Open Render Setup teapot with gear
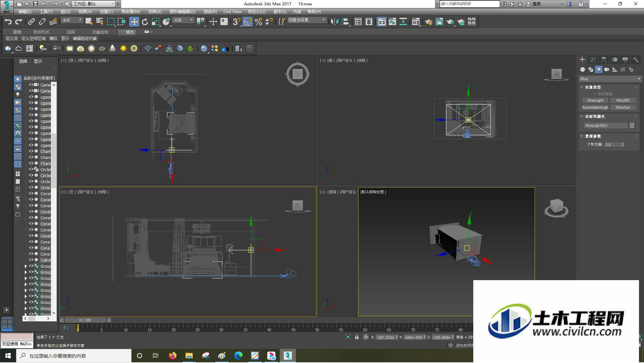 point(429,22)
